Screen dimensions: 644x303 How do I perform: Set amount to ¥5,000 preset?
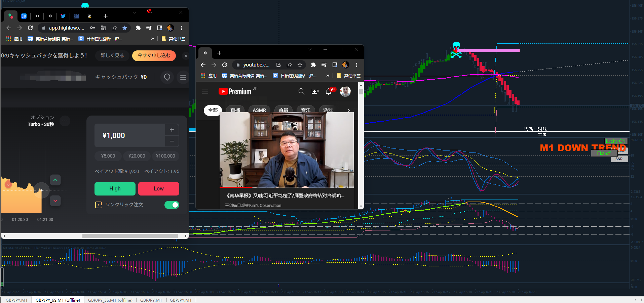pyautogui.click(x=108, y=156)
